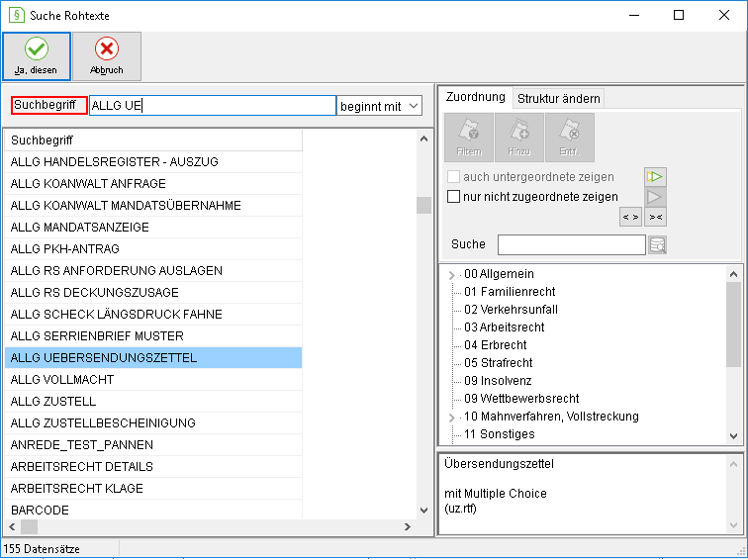
Task: Switch to 'Struktur ändern' tab
Action: pyautogui.click(x=559, y=98)
